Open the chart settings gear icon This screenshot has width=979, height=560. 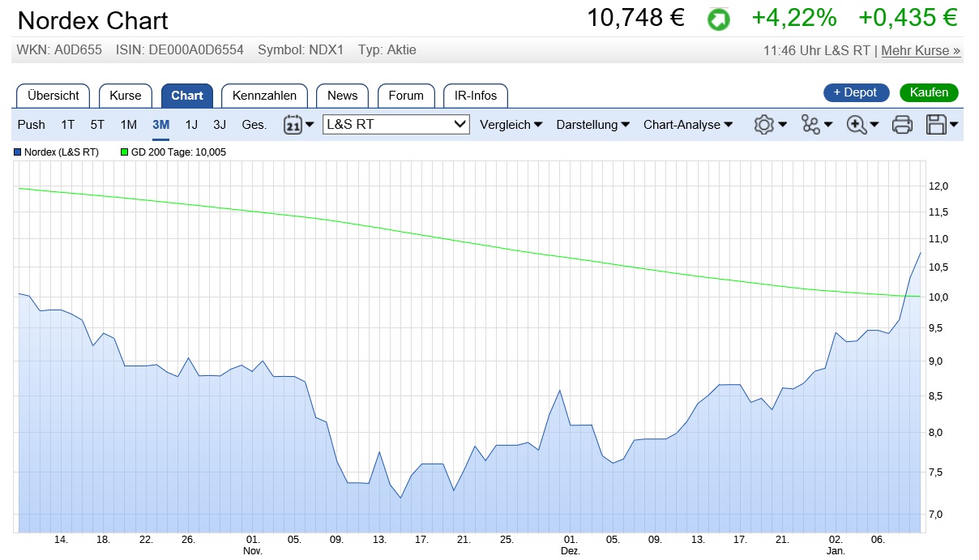[763, 125]
